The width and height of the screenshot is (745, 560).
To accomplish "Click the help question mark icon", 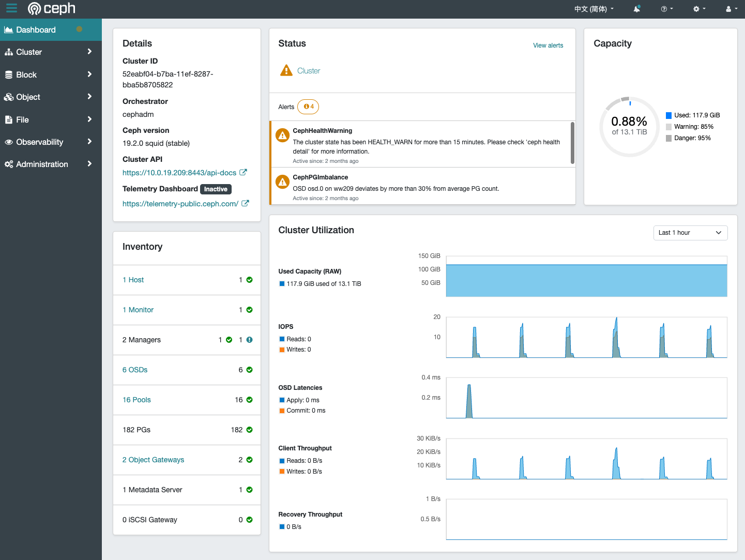I will 664,8.
